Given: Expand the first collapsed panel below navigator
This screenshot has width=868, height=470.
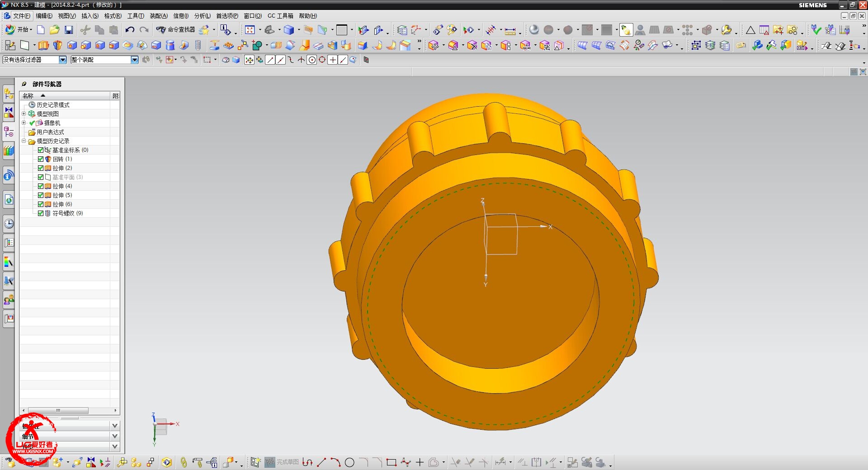Looking at the screenshot, I should click(x=115, y=426).
